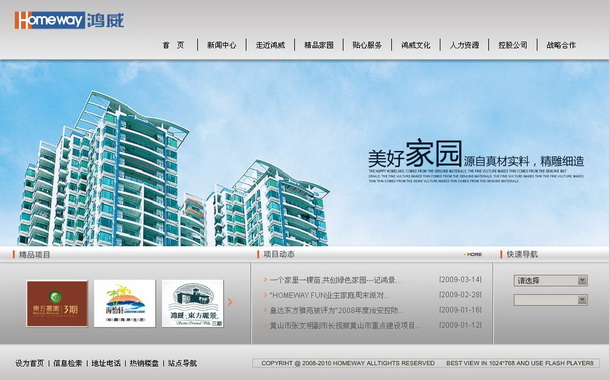Open the 東方嘉園 3期 project thumbnail
The width and height of the screenshot is (610, 380).
(x=57, y=304)
